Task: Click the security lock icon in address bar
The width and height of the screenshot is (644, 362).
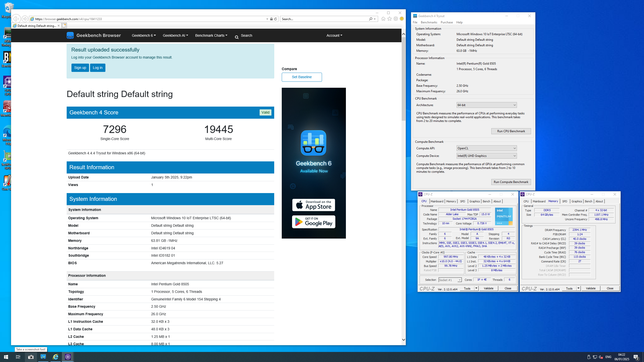Action: [x=271, y=19]
